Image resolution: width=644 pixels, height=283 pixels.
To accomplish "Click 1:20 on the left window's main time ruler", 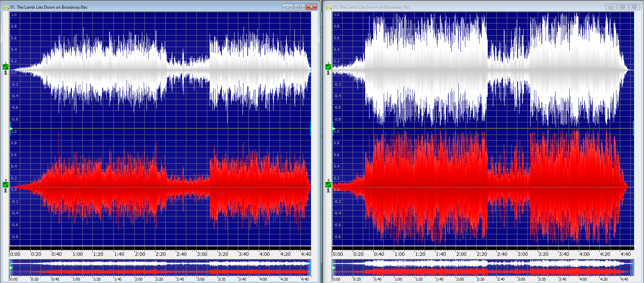I will (98, 254).
